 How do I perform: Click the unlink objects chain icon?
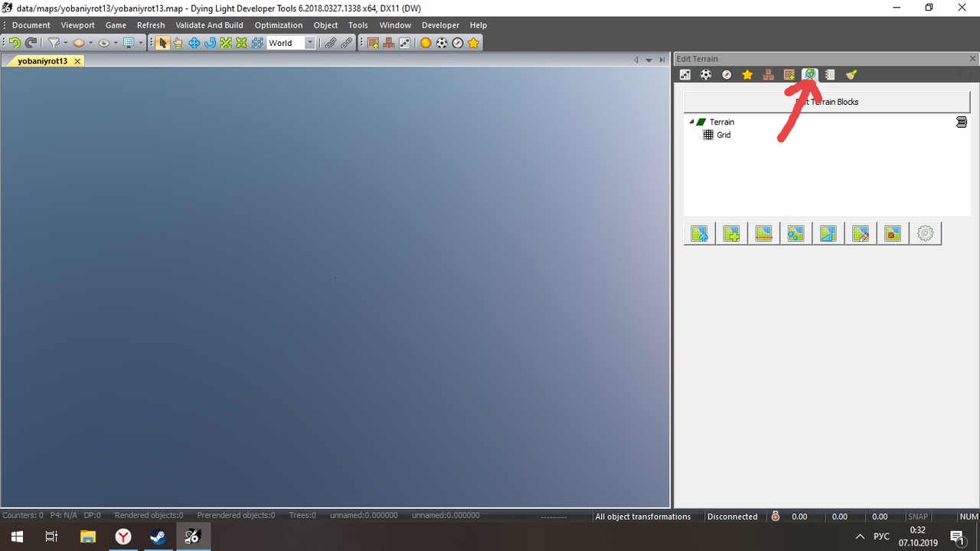pyautogui.click(x=347, y=43)
